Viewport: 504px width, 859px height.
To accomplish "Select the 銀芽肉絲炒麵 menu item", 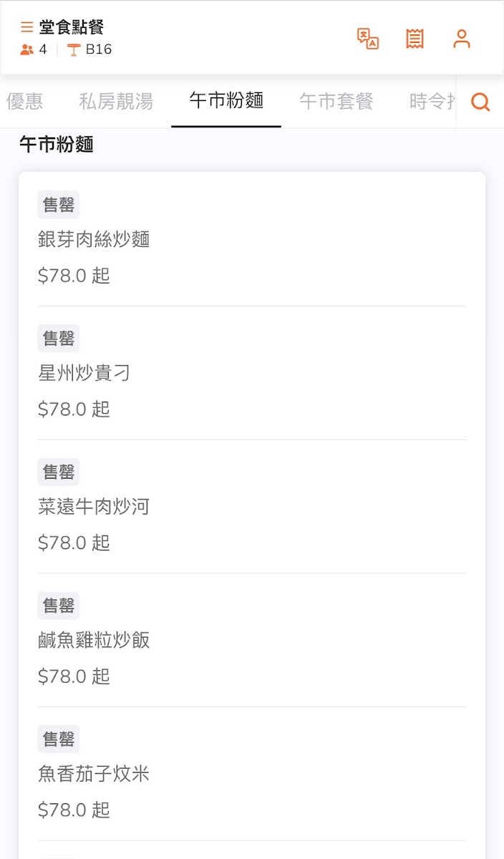I will pyautogui.click(x=94, y=240).
